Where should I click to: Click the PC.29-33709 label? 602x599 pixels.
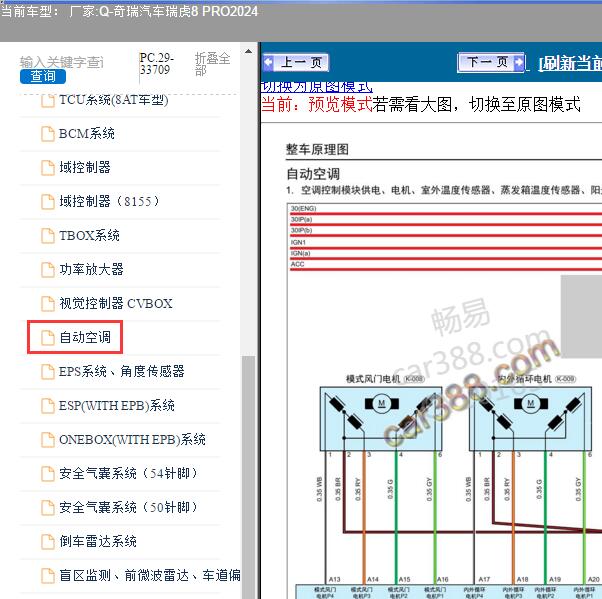click(x=156, y=64)
